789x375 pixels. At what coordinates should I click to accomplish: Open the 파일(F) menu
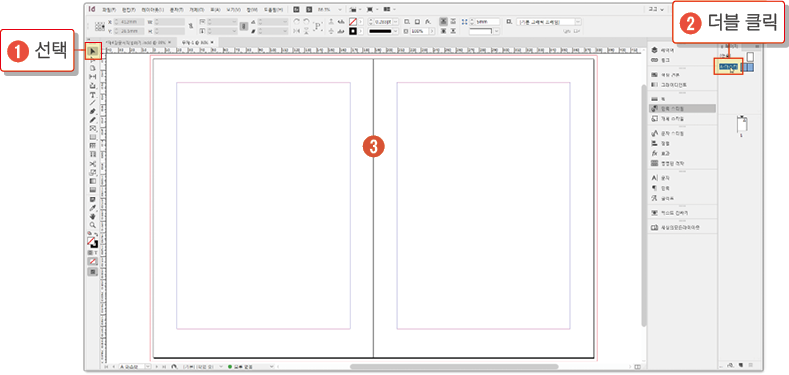(x=108, y=9)
